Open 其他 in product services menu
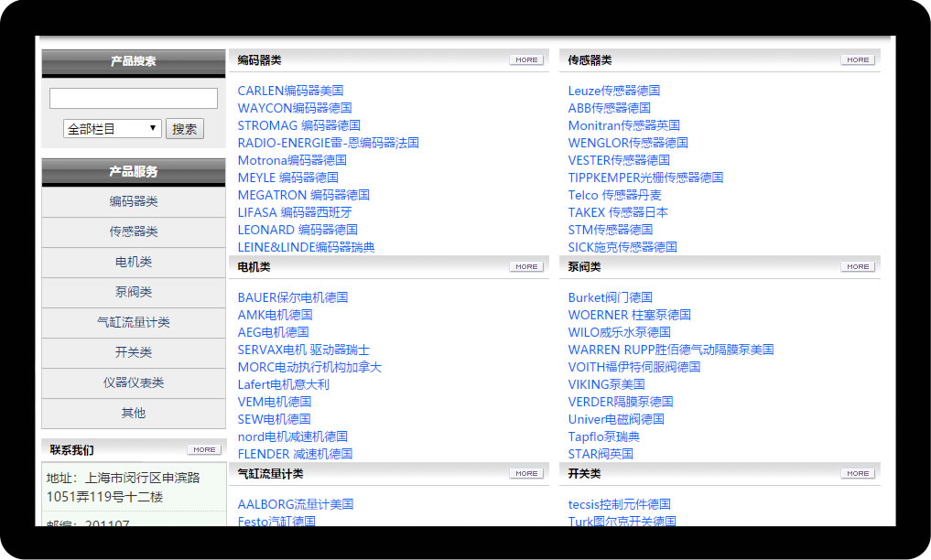Screen dimensions: 931x560 pyautogui.click(x=134, y=414)
